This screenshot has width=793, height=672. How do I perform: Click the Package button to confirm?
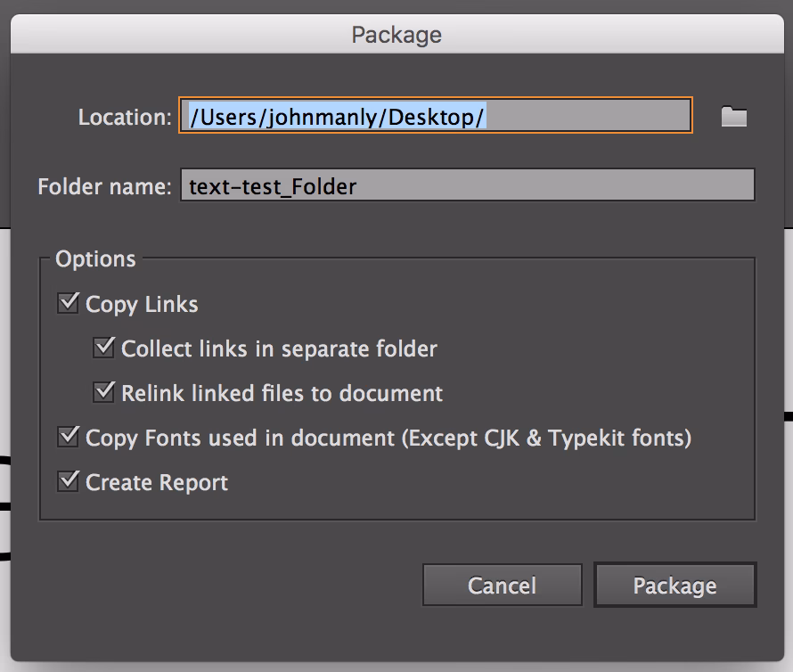click(674, 586)
